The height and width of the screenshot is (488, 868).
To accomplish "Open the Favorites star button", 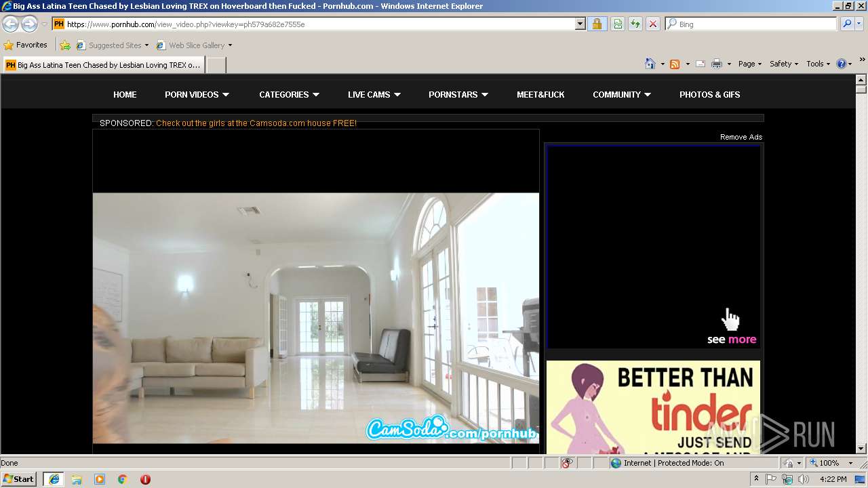I will [x=25, y=45].
